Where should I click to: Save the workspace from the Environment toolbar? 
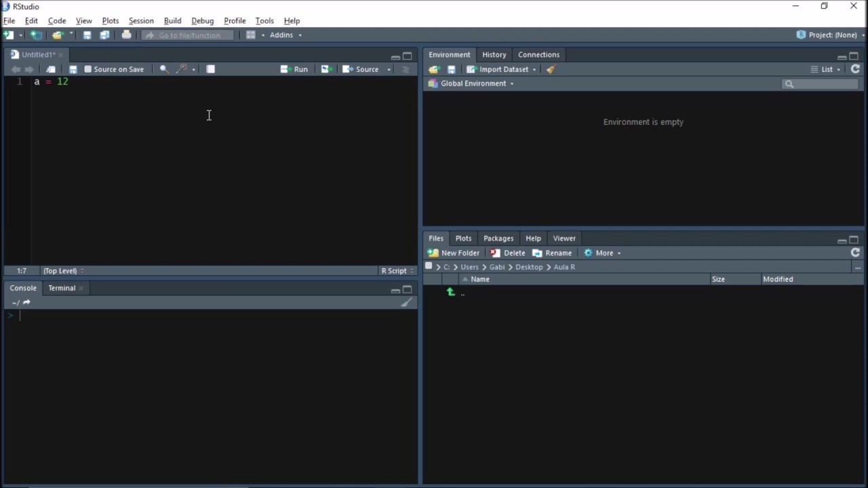451,69
